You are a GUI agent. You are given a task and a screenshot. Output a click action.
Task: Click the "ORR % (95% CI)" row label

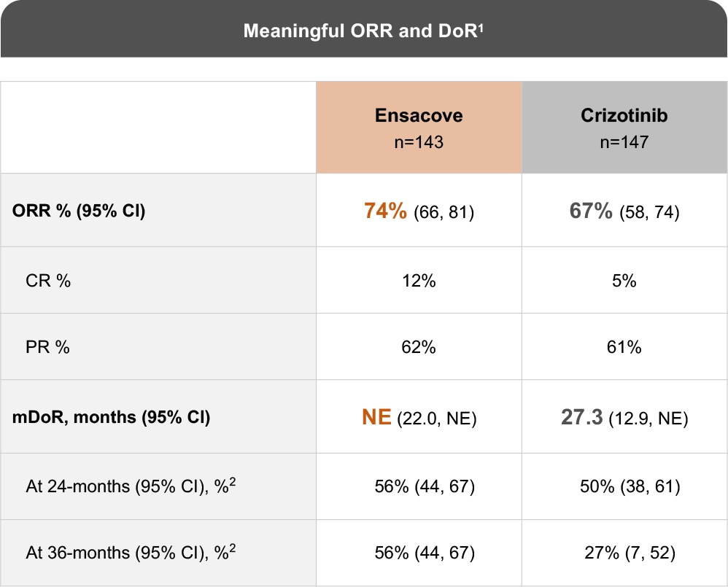pos(79,212)
